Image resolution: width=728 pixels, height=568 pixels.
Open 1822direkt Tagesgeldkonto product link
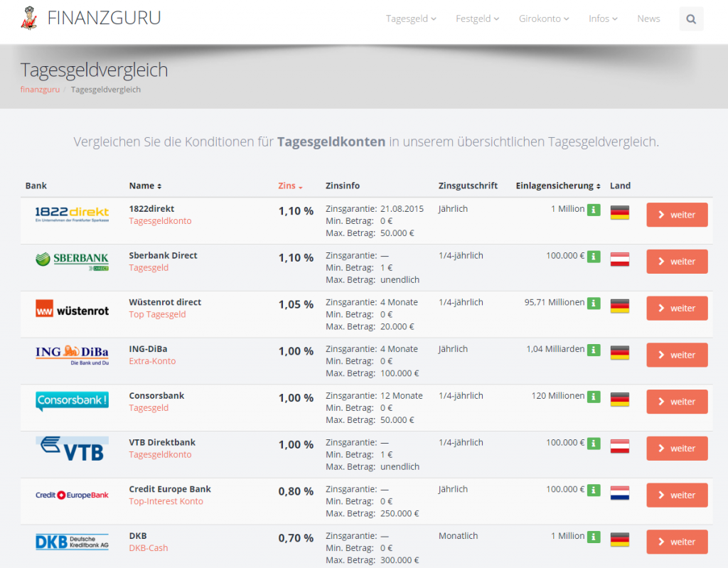(x=160, y=221)
